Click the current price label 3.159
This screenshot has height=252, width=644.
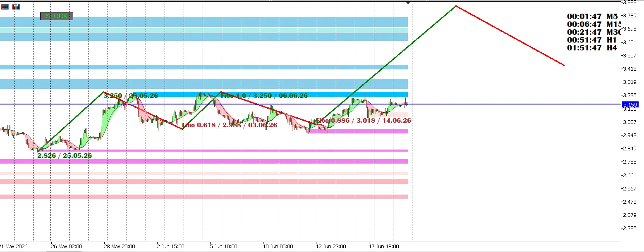pyautogui.click(x=630, y=105)
